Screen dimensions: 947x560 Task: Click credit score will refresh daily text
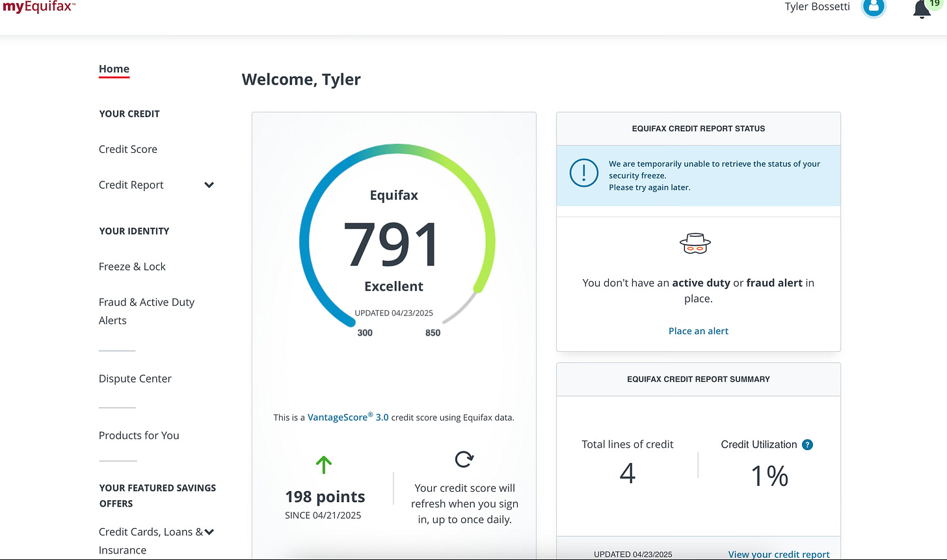click(464, 504)
